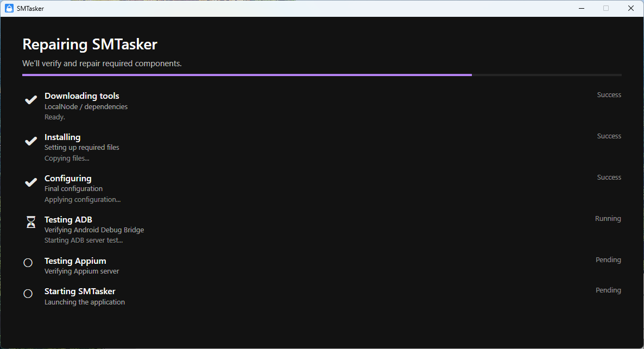Click the Starting SMTasker step title
Screen dimensions: 644x349
(80, 291)
